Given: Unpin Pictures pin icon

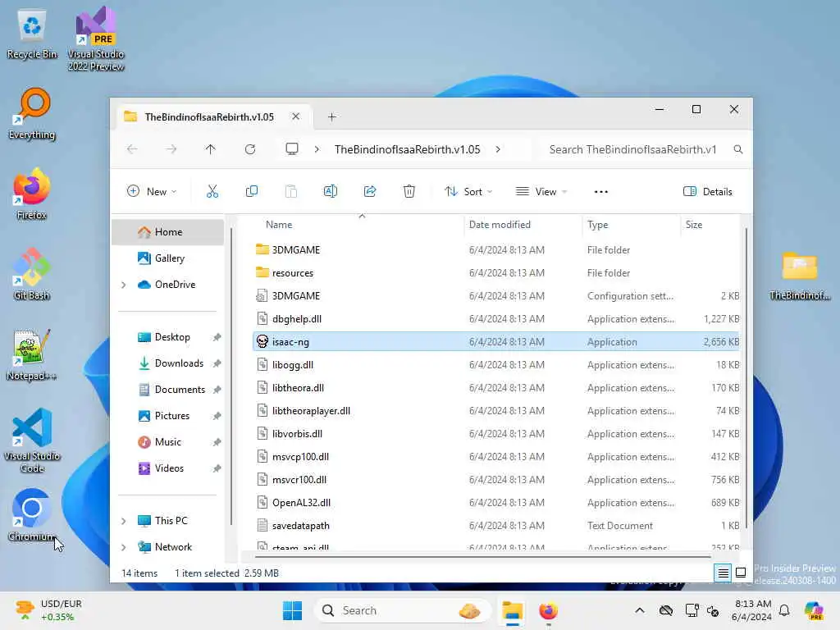Looking at the screenshot, I should (x=217, y=416).
